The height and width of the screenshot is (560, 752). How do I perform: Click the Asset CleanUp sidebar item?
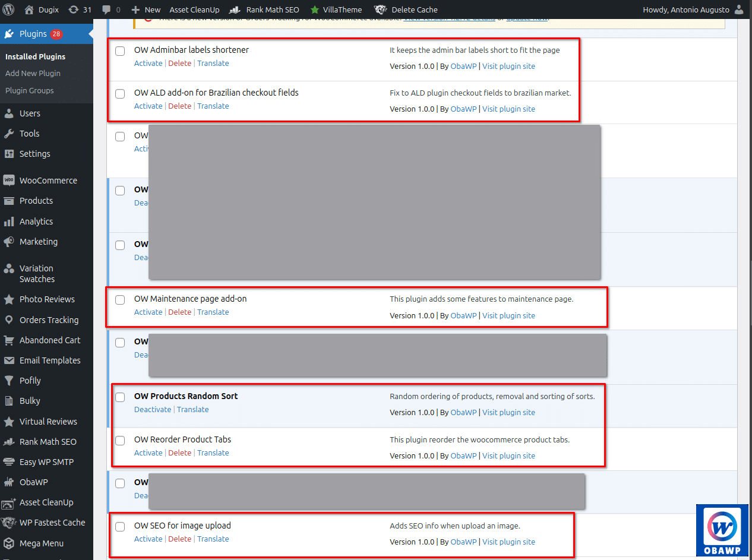(46, 502)
